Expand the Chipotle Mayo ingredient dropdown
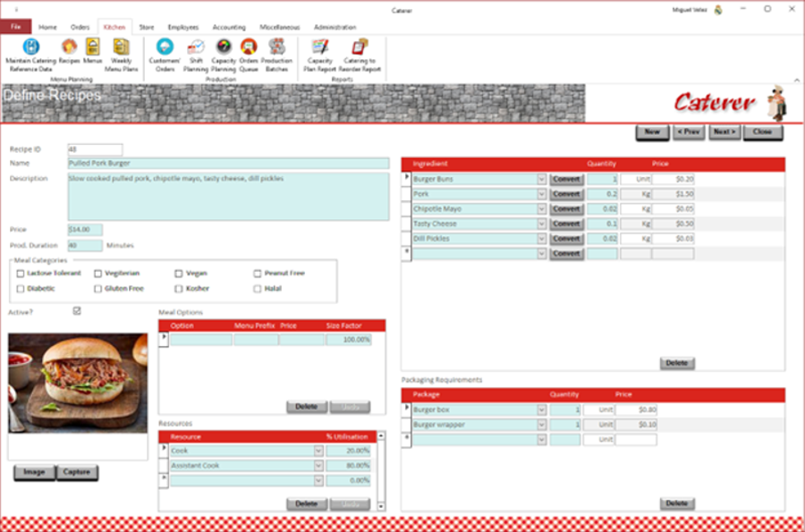 pyautogui.click(x=541, y=209)
